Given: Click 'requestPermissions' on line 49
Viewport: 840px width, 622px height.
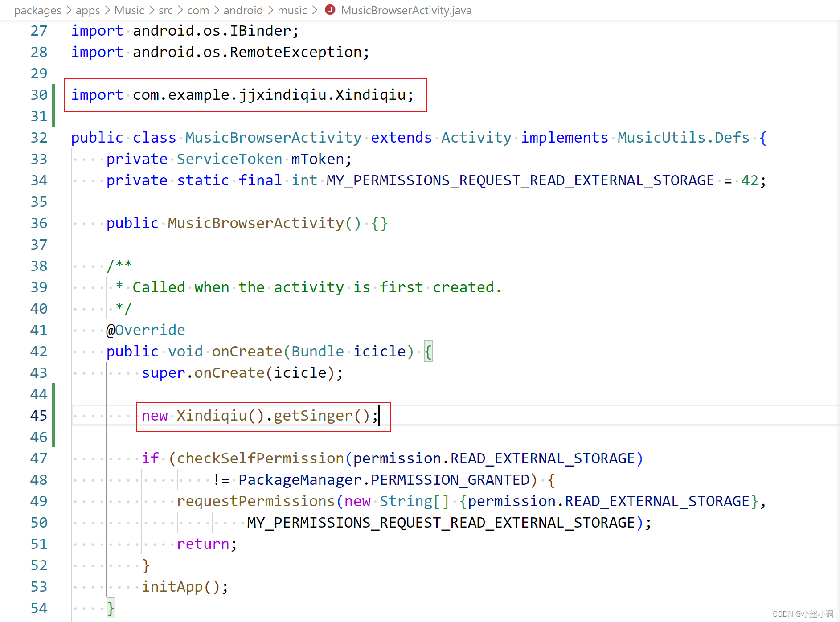Looking at the screenshot, I should coord(256,501).
